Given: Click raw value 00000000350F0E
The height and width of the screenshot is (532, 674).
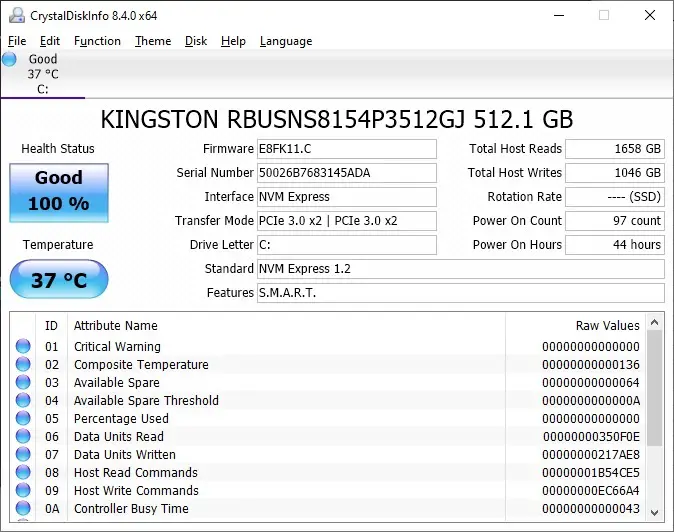Looking at the screenshot, I should tap(591, 437).
